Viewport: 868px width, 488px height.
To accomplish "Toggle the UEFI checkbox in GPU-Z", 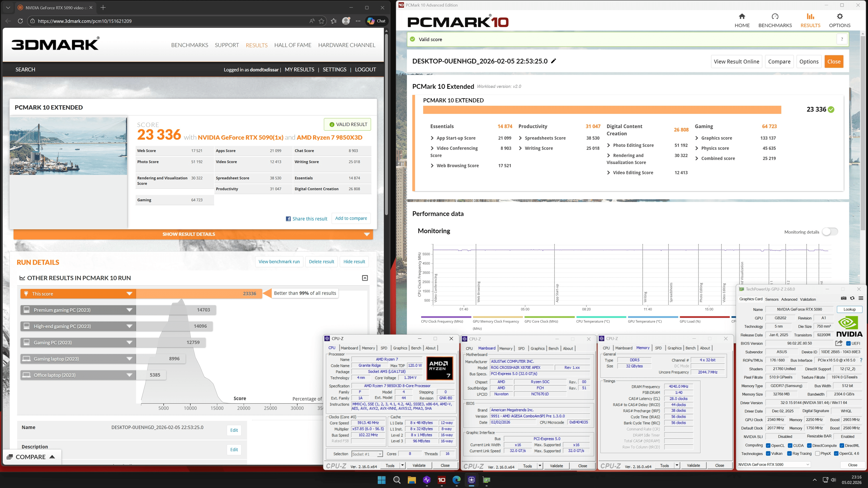I will point(849,343).
